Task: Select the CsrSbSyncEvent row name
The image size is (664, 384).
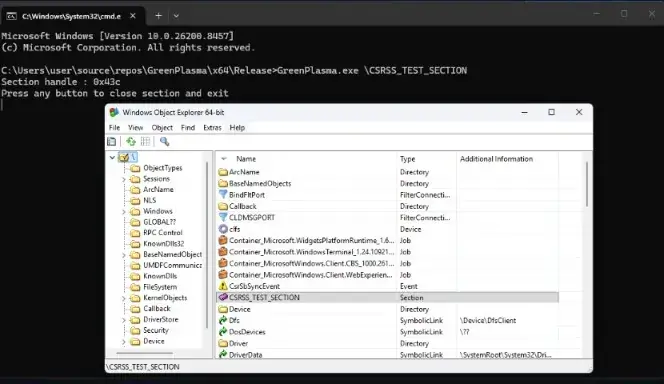Action: (x=255, y=287)
